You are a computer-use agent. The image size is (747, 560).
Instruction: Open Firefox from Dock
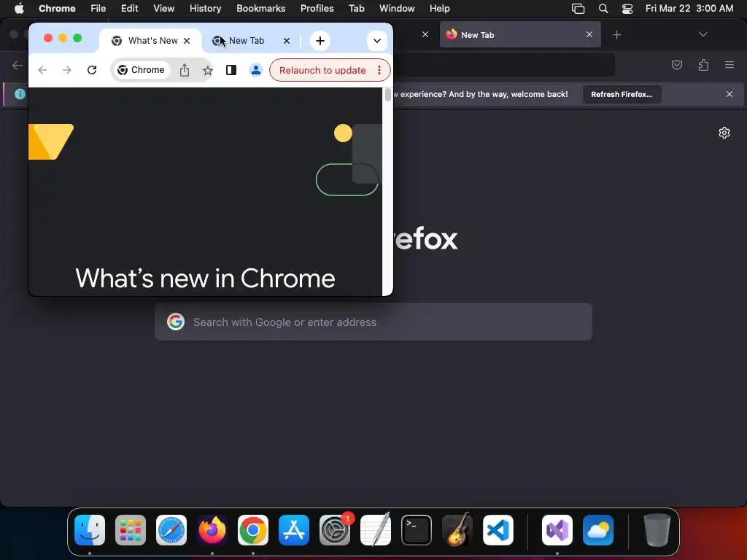212,530
